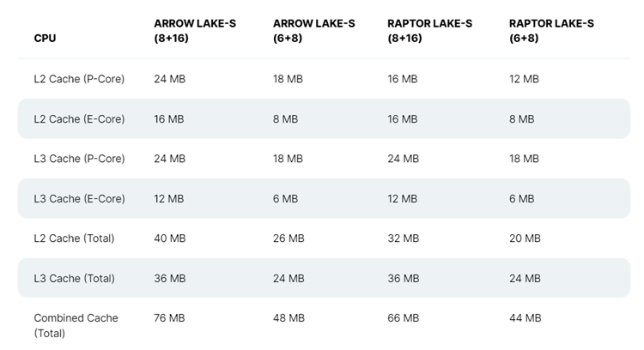Select the L2 Cache (P-Core) row label
644x350 pixels.
79,79
